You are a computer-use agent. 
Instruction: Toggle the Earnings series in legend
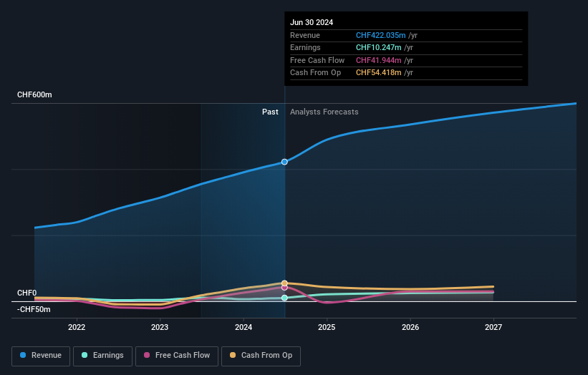pos(102,356)
